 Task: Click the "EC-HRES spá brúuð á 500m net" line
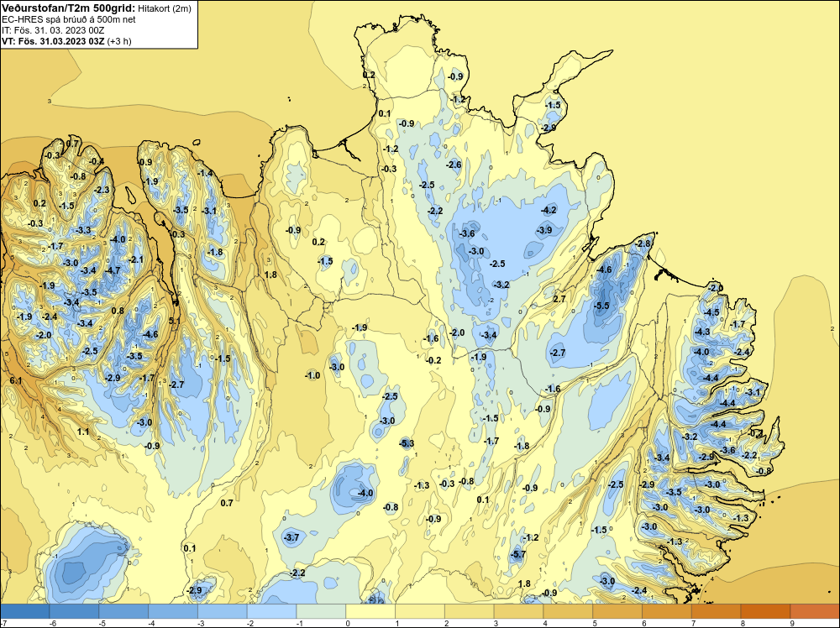(x=69, y=20)
